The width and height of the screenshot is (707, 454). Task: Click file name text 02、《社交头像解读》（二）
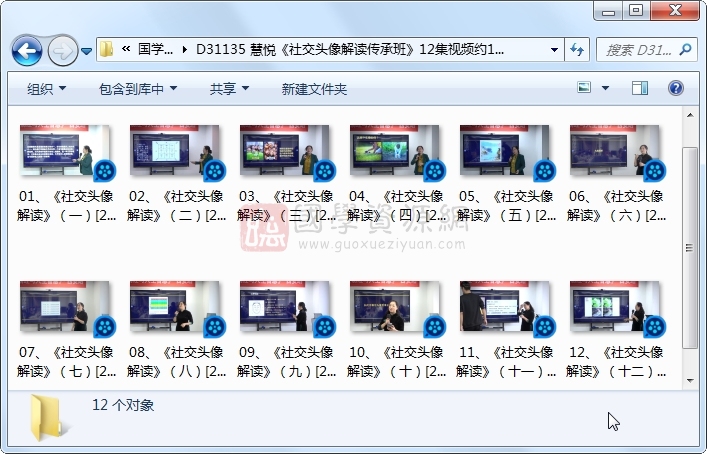pos(176,206)
